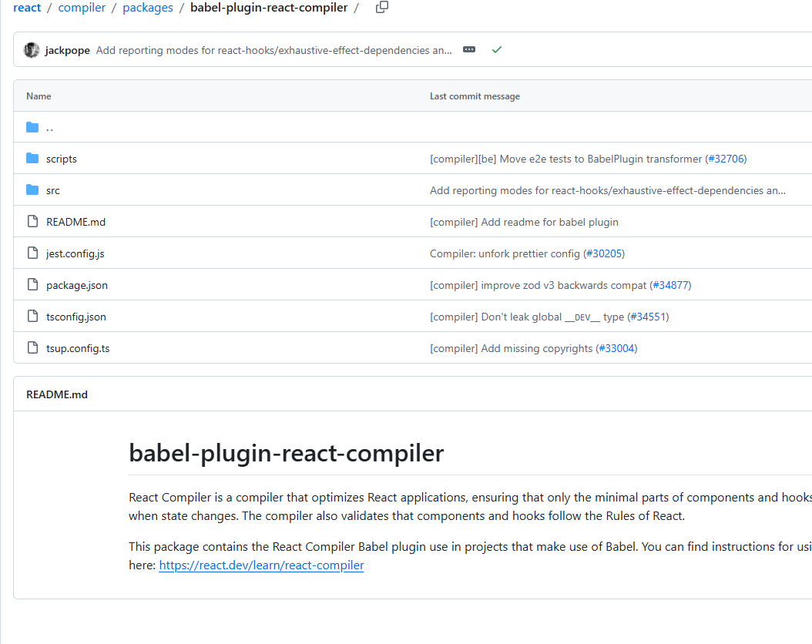Click the 'Name' column header
Screen dimensions: 812x644
(x=39, y=96)
